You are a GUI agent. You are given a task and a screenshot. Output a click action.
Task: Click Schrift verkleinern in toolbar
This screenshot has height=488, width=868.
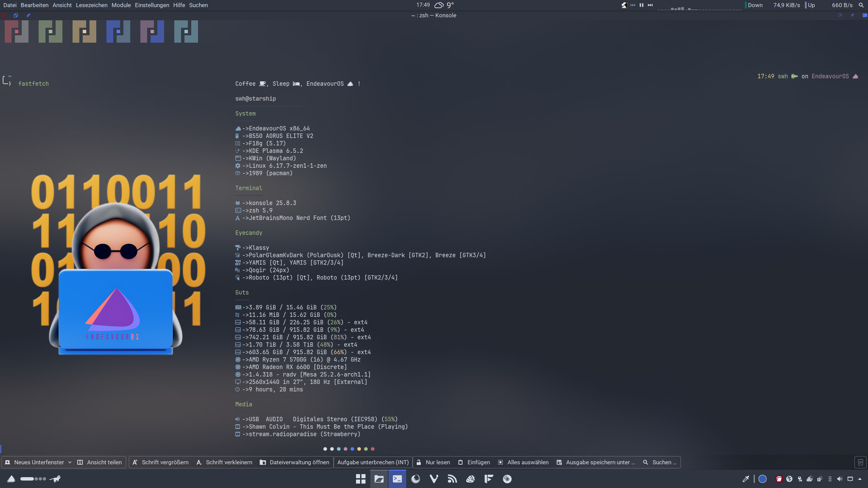[x=224, y=462]
